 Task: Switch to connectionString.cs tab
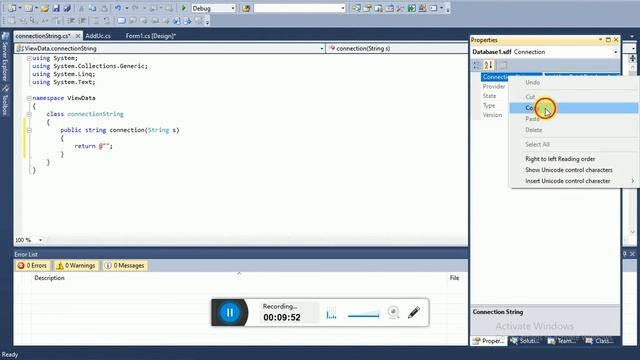(x=43, y=36)
